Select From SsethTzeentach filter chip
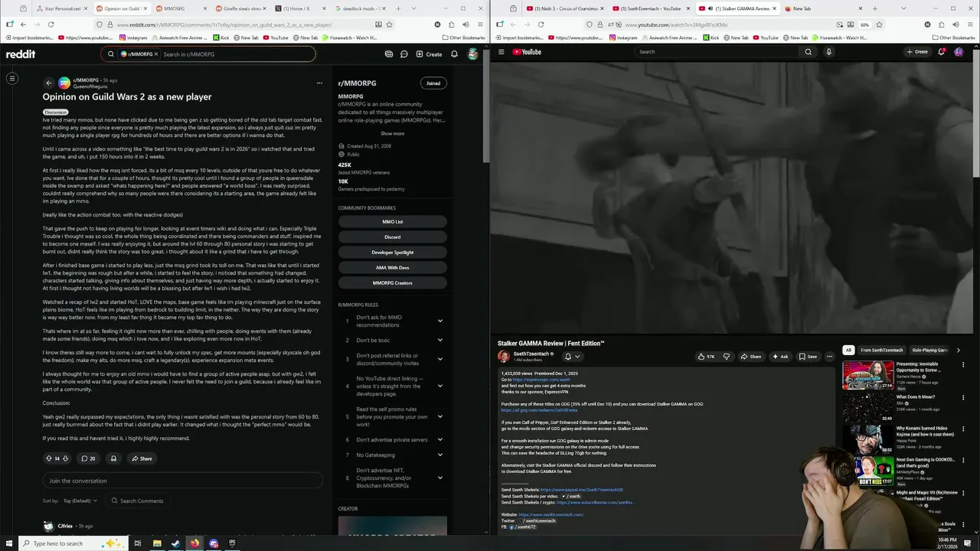Screen dimensions: 980x551 point(881,350)
